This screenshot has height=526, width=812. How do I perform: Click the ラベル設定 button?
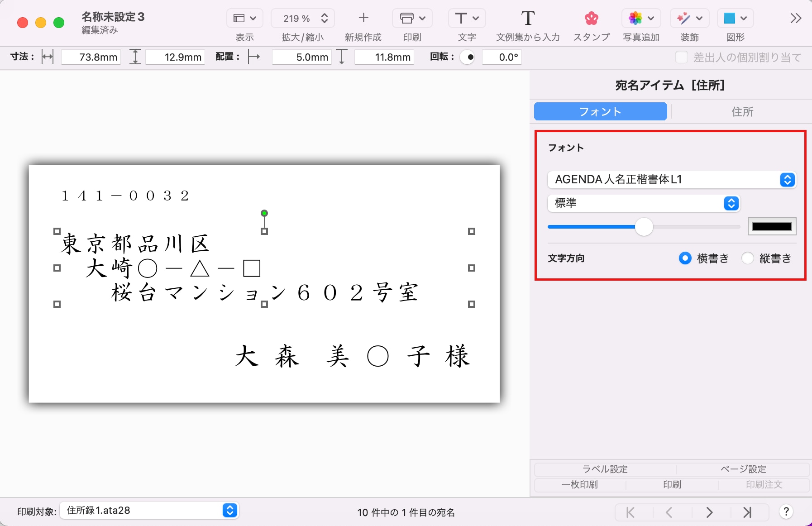(x=605, y=469)
